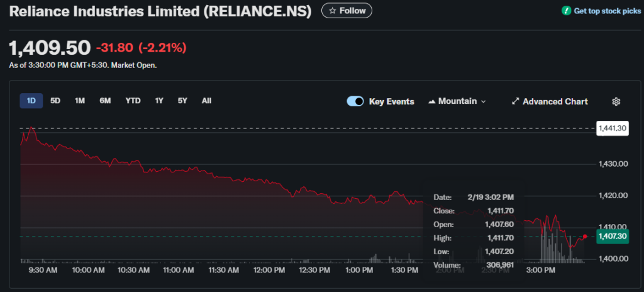
Task: Click the tooltip Open value 1,407.60
Action: click(501, 225)
